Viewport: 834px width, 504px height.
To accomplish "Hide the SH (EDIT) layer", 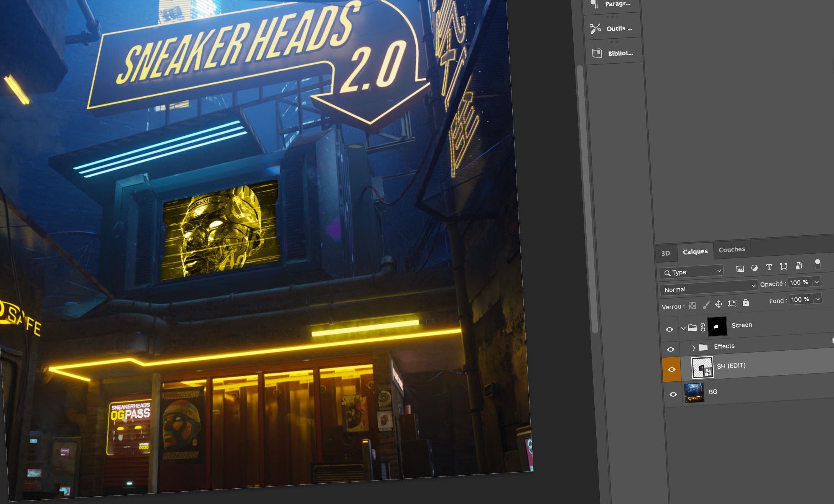I will tap(672, 369).
